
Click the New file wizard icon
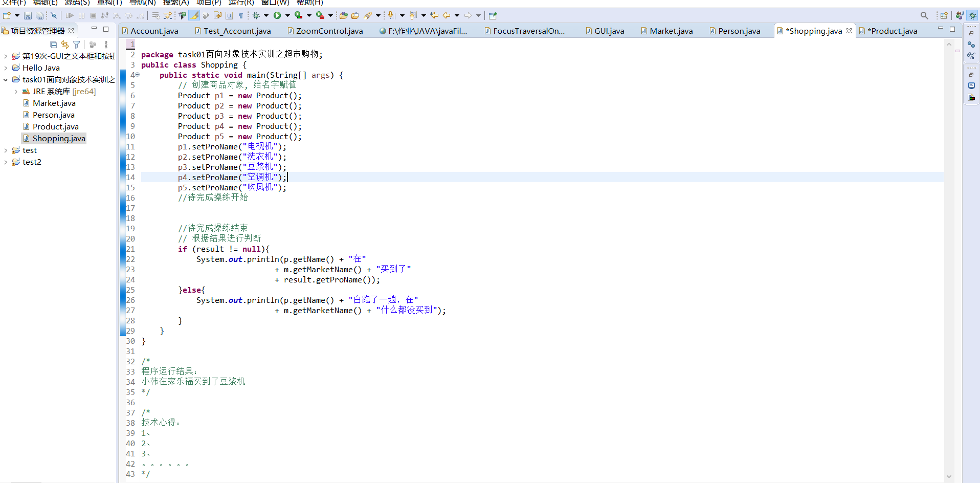point(7,15)
